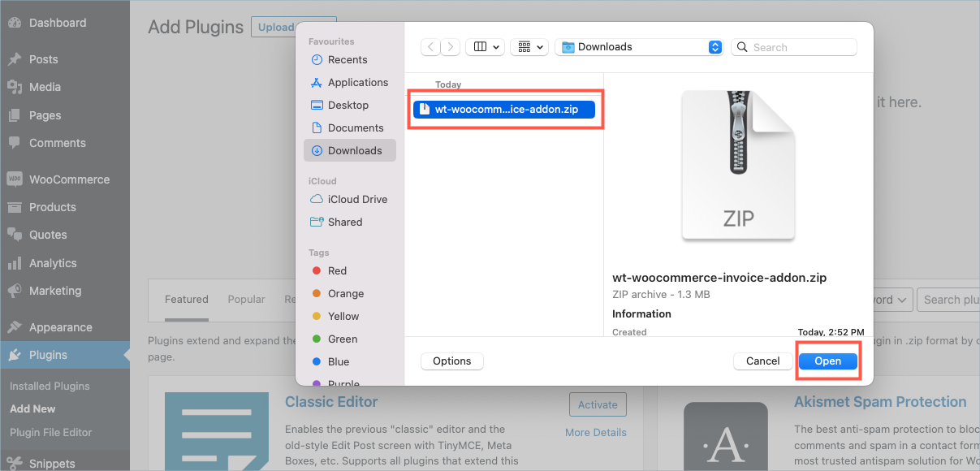Select Shared in the iCloud section

[349, 222]
